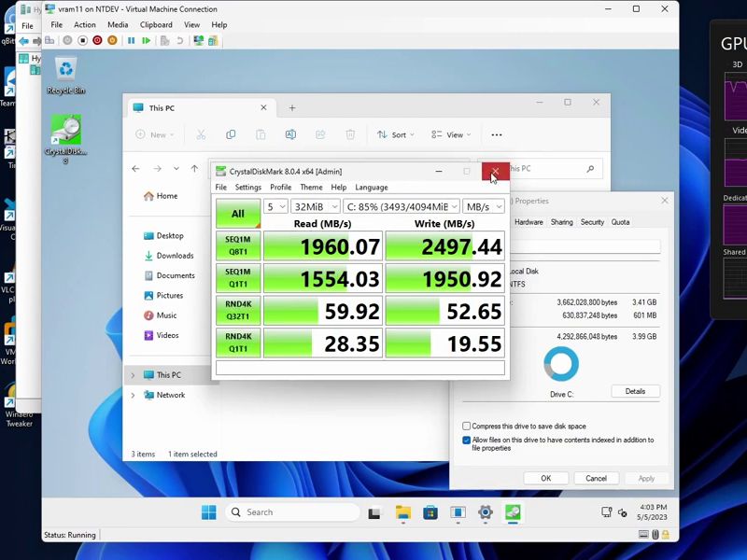This screenshot has width=747, height=560.
Task: Open the Sort dropdown in Explorer
Action: click(395, 134)
